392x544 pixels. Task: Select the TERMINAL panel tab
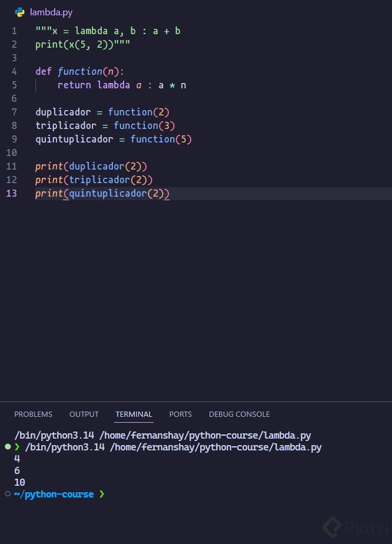[134, 414]
